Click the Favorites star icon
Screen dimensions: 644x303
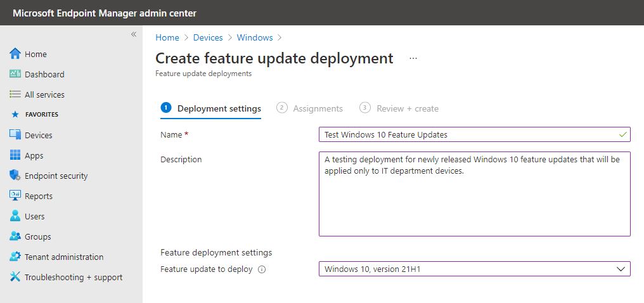pos(15,115)
